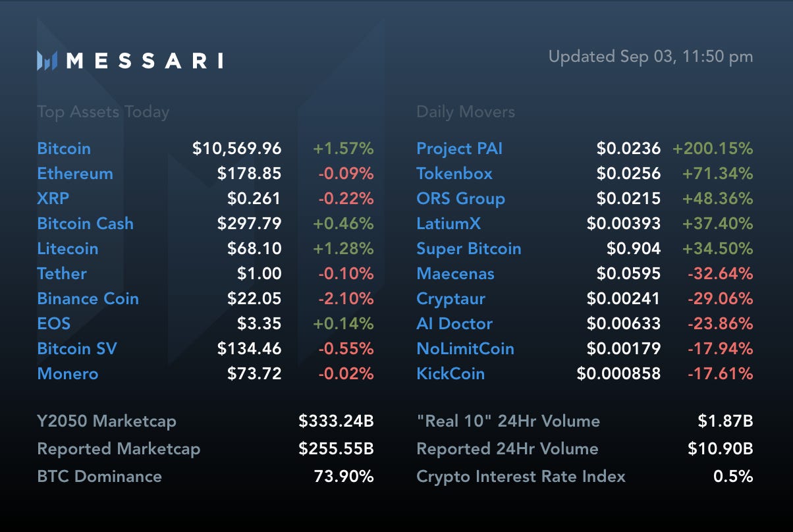Open Bitcoin Cash asset page

click(x=85, y=224)
